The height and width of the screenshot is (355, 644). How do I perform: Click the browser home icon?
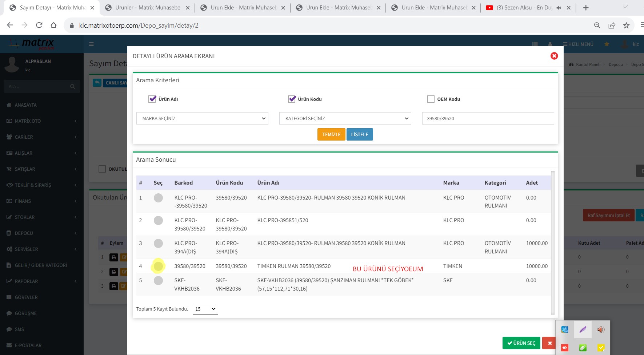[53, 25]
